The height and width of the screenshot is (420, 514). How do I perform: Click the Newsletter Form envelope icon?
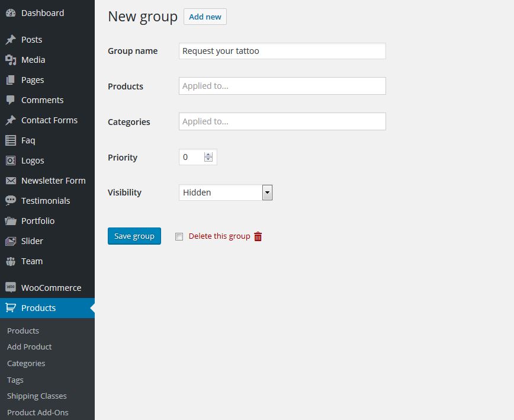click(11, 181)
